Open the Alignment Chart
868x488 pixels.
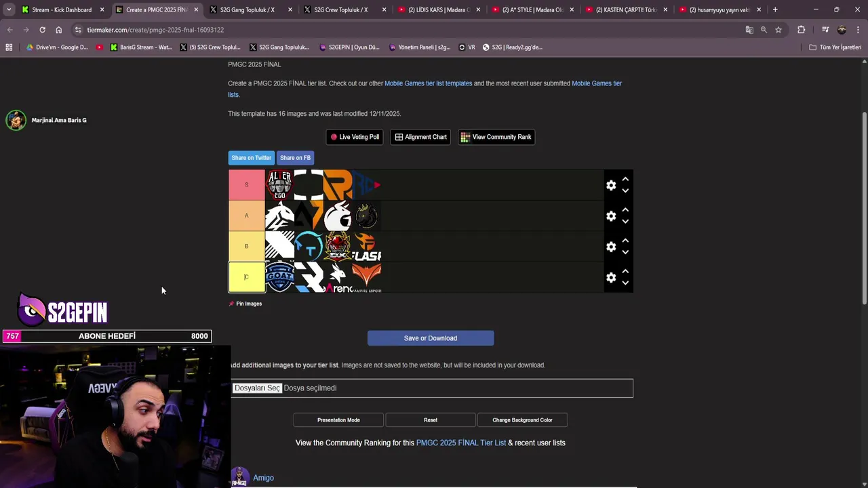tap(420, 137)
